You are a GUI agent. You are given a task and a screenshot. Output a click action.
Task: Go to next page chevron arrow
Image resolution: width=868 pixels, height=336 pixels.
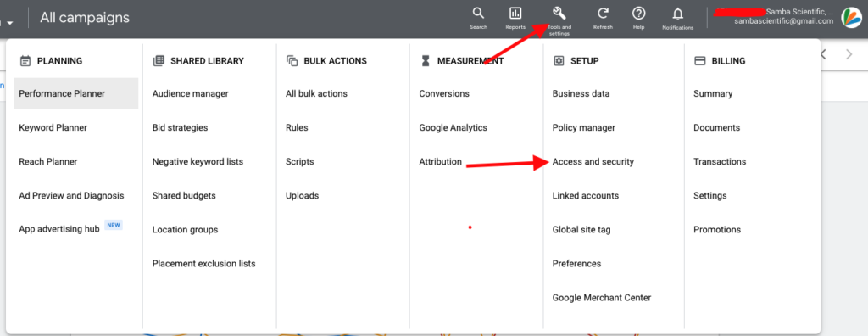(849, 54)
